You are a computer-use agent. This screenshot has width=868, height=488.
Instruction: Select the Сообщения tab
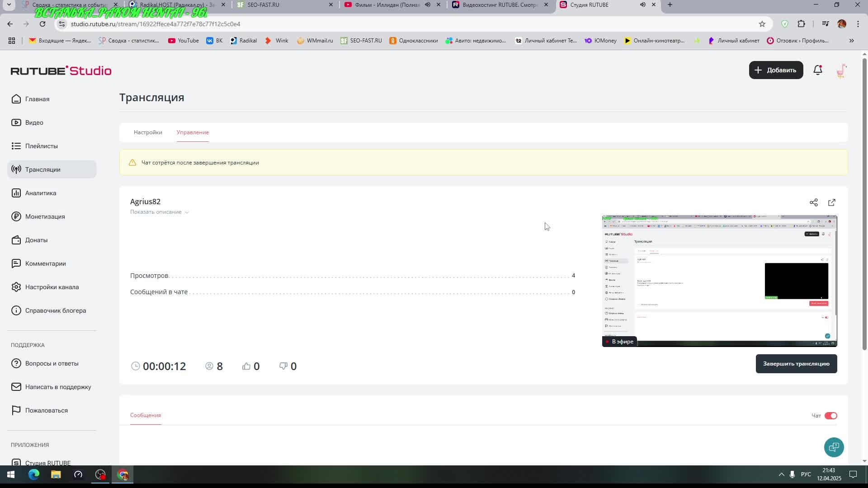point(146,415)
